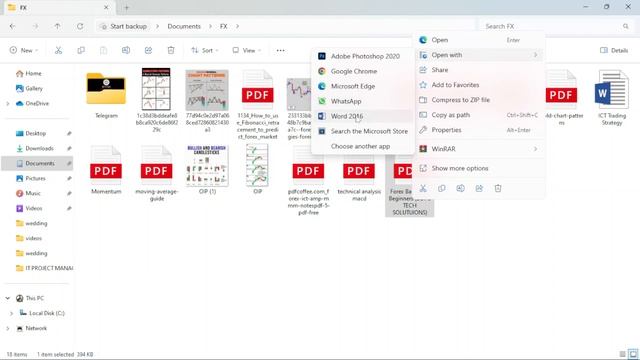Viewport: 640px width, 360px height.
Task: Choose WhatsApp in Open with list
Action: tap(362, 101)
